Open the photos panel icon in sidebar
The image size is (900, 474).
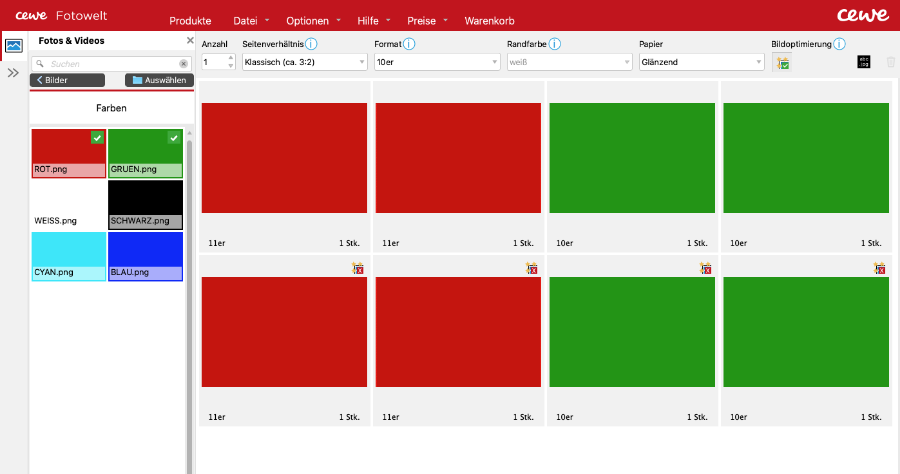14,46
